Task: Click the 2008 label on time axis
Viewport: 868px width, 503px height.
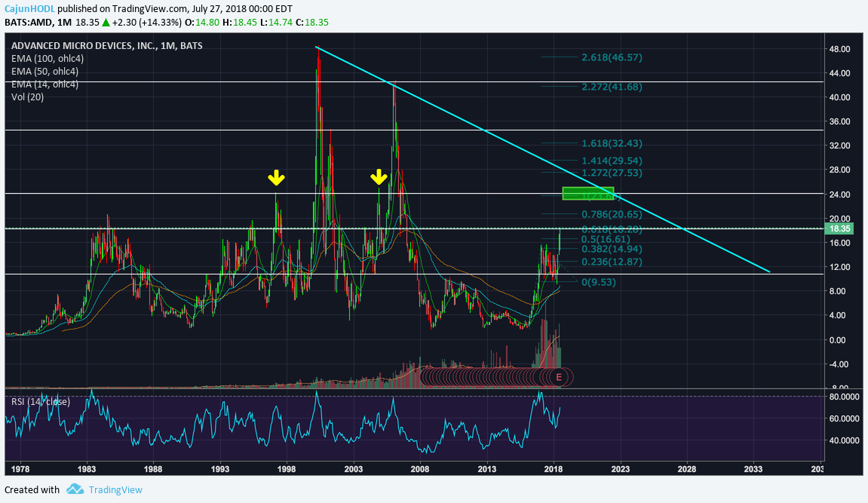Action: pyautogui.click(x=420, y=469)
